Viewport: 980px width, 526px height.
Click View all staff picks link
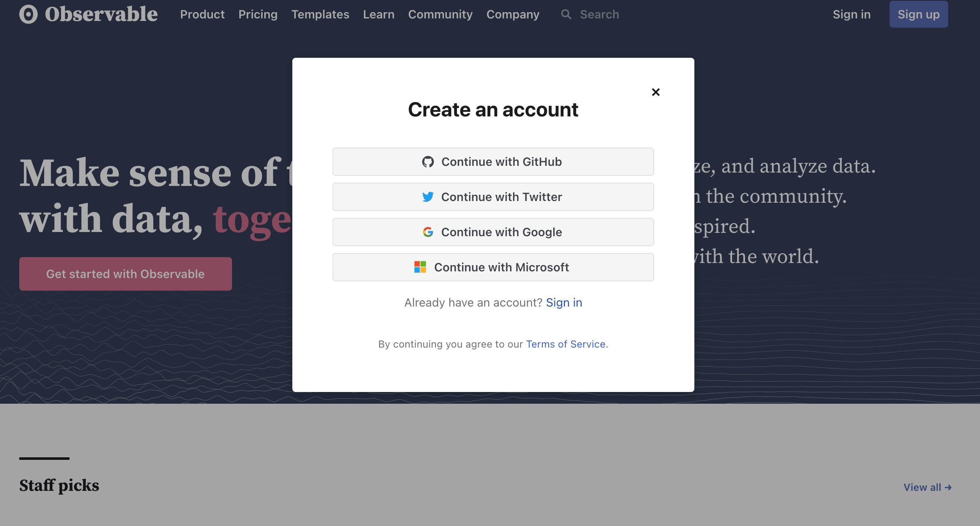tap(927, 487)
